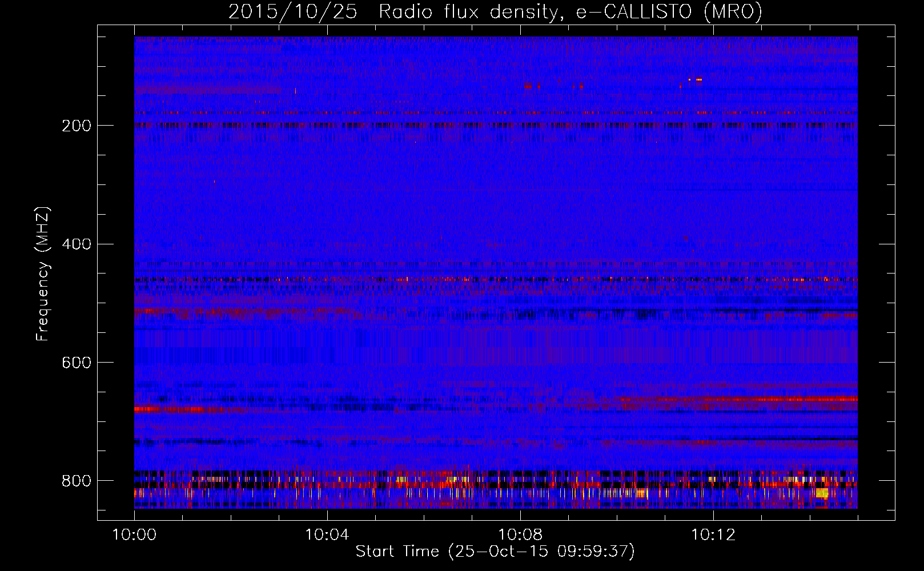Click the "Start Time (25-Oct-15 09:59:37)" label
Image resolution: width=924 pixels, height=571 pixels.
(495, 552)
